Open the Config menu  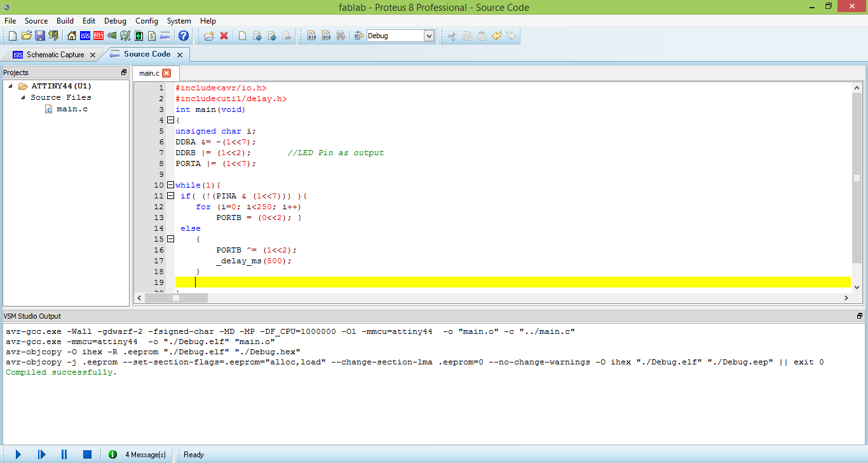(x=147, y=21)
